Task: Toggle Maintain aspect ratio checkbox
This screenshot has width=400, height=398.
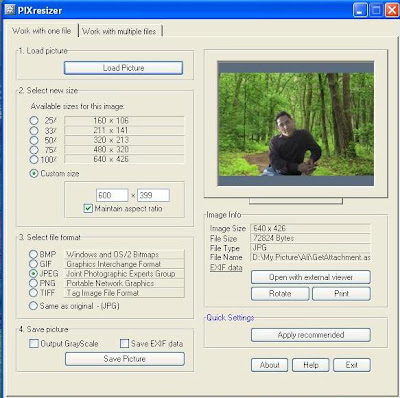Action: pyautogui.click(x=88, y=209)
